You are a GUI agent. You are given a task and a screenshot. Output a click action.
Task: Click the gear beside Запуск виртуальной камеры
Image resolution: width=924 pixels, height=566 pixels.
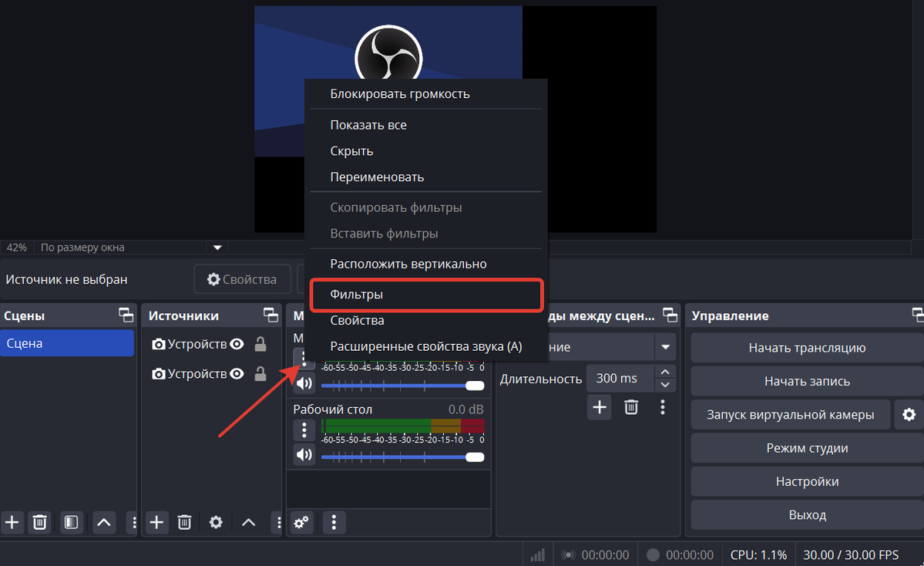909,415
